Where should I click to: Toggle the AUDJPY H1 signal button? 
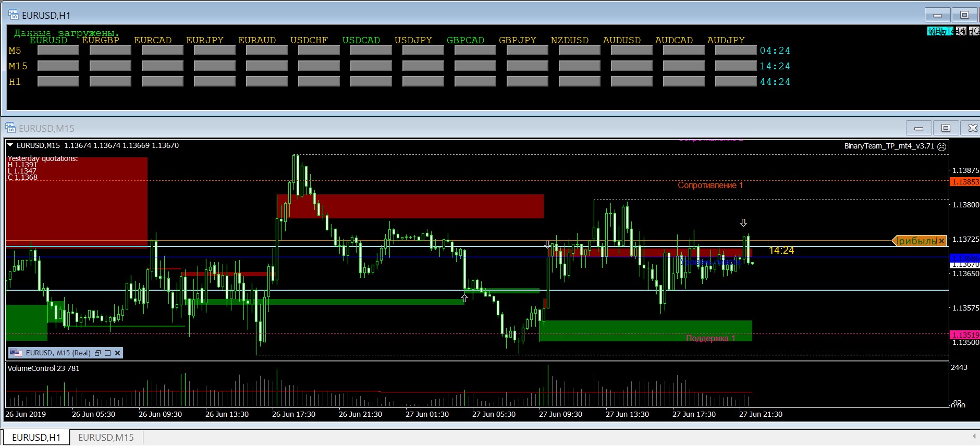pos(736,82)
